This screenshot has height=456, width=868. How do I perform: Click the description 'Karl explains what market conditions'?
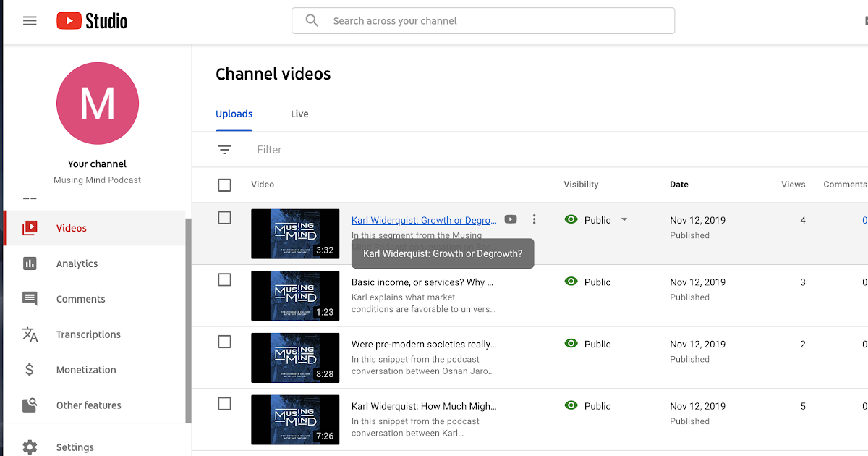(424, 303)
